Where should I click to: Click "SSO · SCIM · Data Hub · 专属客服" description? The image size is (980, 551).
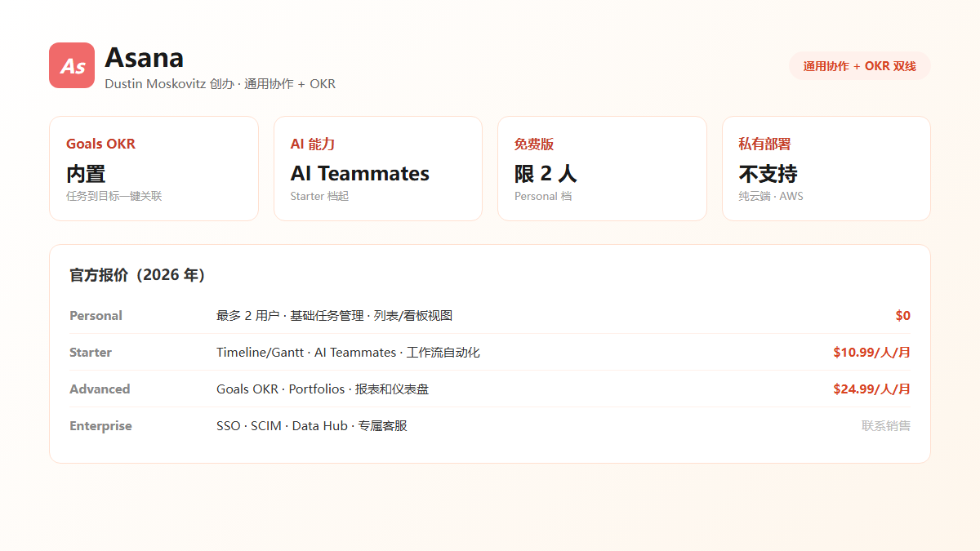pos(312,425)
